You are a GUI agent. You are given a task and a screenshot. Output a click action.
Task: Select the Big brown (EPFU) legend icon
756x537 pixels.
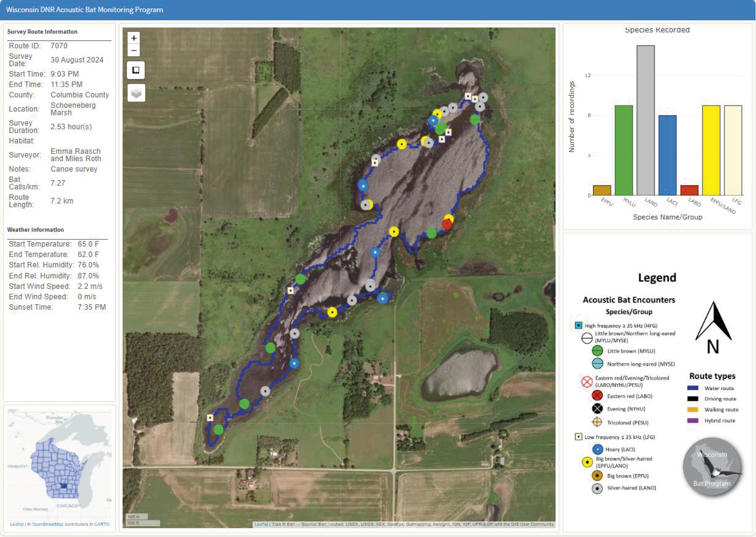(x=597, y=476)
